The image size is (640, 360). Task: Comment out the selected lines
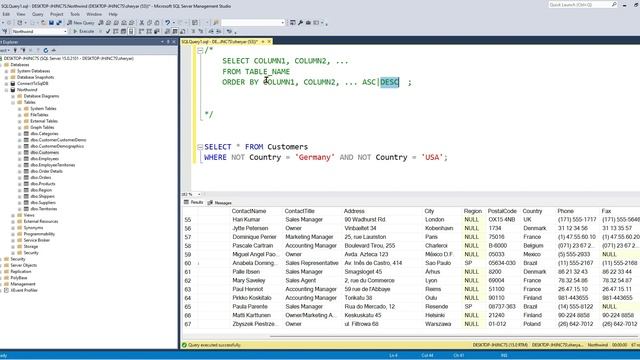click(x=193, y=31)
